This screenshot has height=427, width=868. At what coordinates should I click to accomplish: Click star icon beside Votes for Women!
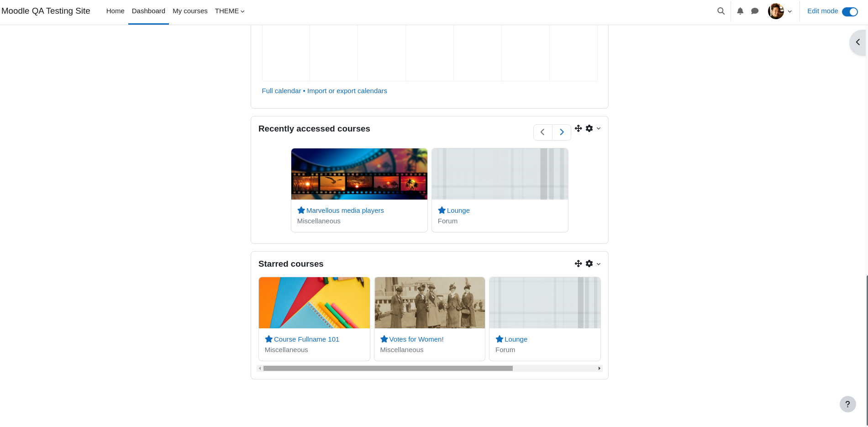point(384,339)
